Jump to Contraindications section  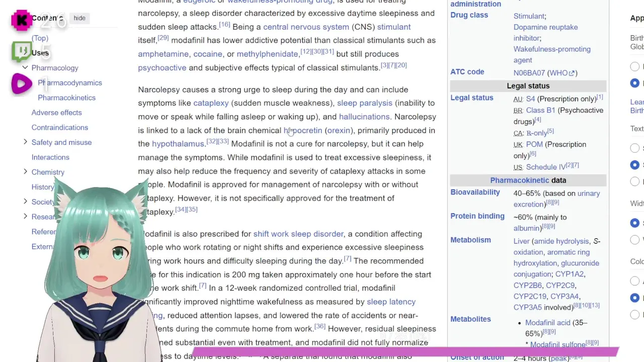pyautogui.click(x=60, y=128)
